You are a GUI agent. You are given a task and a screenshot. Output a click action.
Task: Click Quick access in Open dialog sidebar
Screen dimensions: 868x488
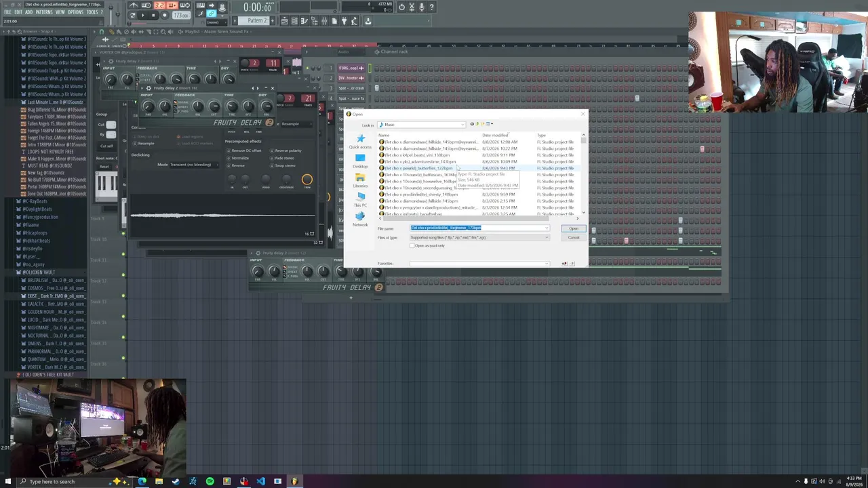[x=360, y=142]
